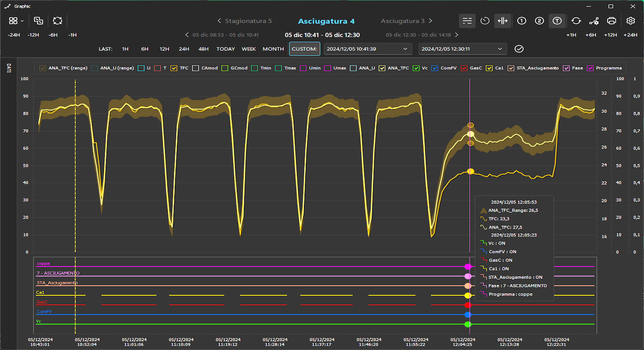Enable the Tmin series checkbox
The width and height of the screenshot is (644, 350).
[x=255, y=68]
